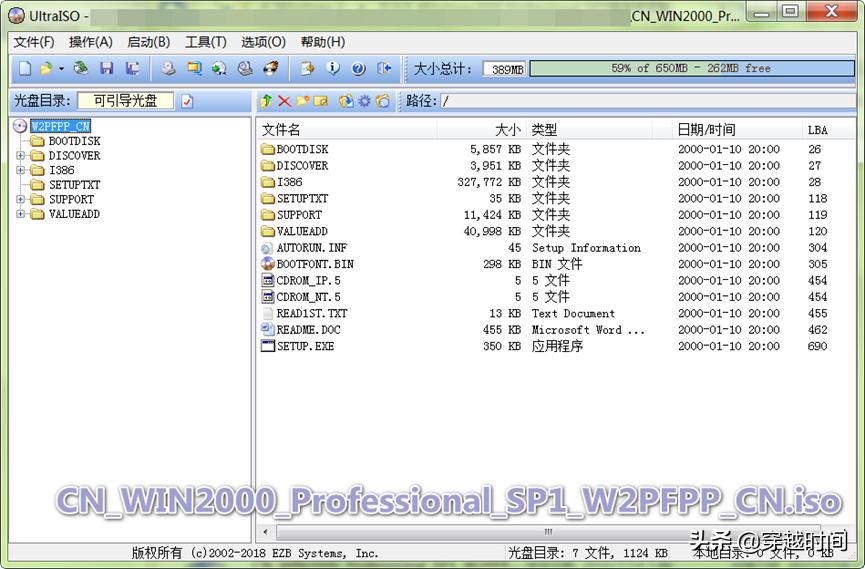Sort by 文件名 column header
The image size is (865, 569).
(x=348, y=130)
